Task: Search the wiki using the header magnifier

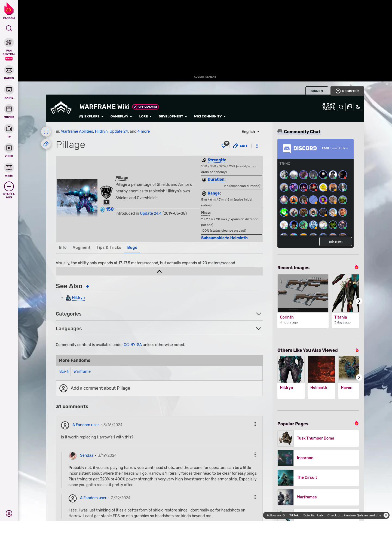Action: point(341,107)
